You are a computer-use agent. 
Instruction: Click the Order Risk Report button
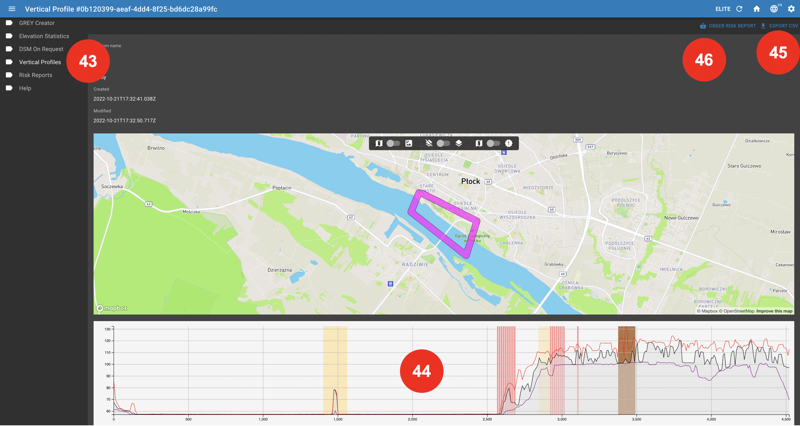(728, 26)
